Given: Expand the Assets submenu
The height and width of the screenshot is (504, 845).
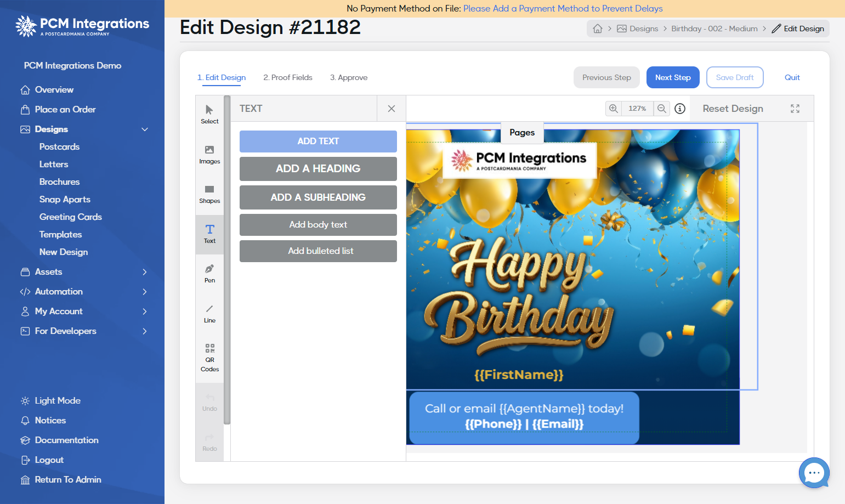Looking at the screenshot, I should click(145, 272).
